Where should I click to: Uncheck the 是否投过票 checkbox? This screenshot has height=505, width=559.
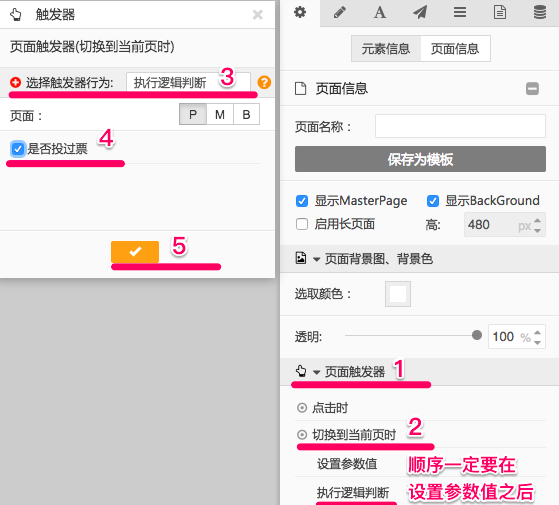(17, 149)
